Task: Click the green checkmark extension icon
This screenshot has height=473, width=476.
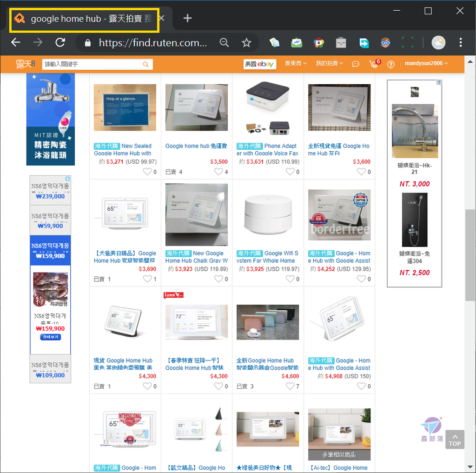Action: [x=297, y=42]
